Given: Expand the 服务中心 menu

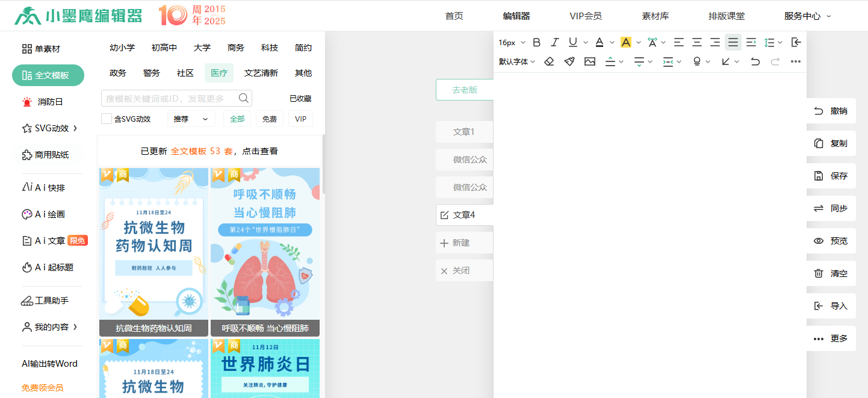Looking at the screenshot, I should click(x=807, y=16).
